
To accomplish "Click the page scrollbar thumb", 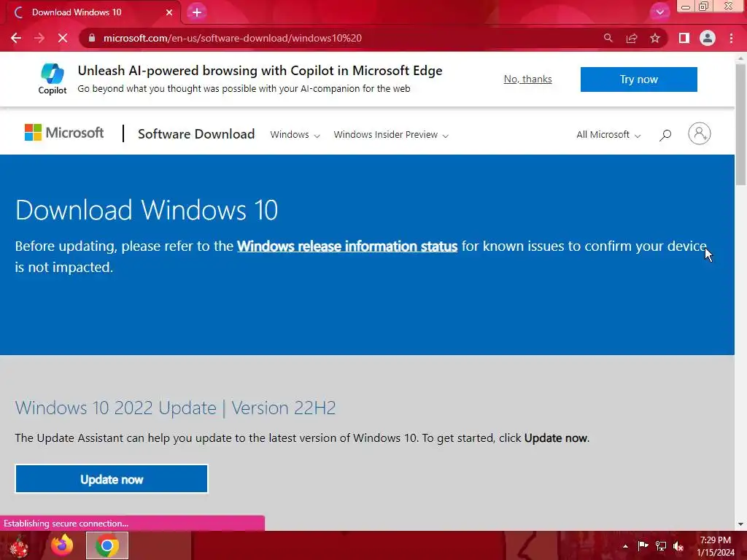I will click(740, 124).
